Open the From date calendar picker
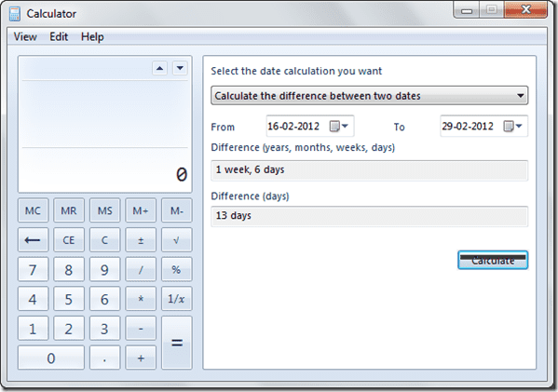Image resolution: width=558 pixels, height=392 pixels. [339, 127]
